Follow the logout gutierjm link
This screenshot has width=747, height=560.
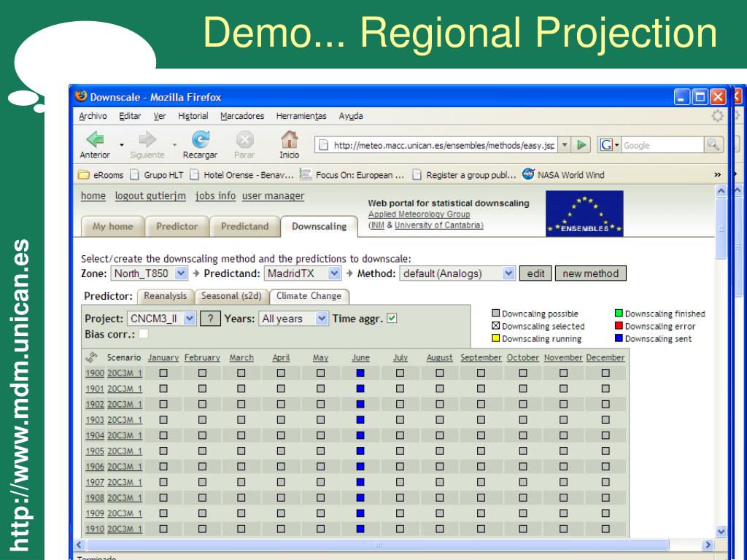click(x=150, y=195)
